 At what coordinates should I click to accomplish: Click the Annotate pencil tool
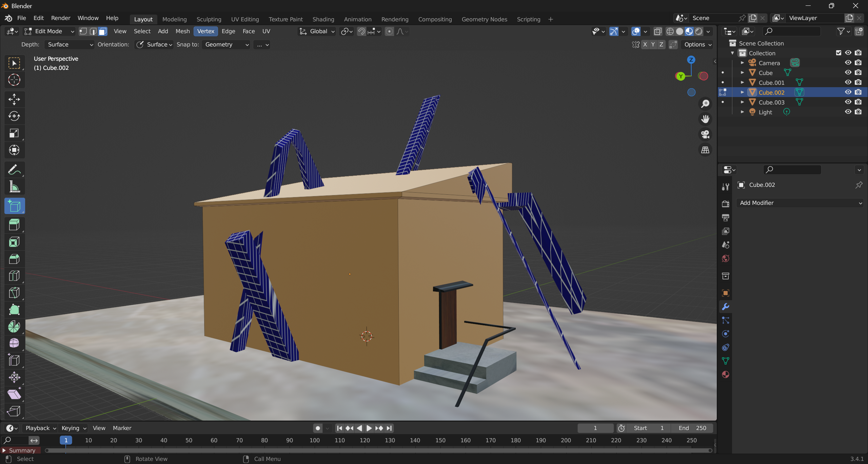[14, 170]
